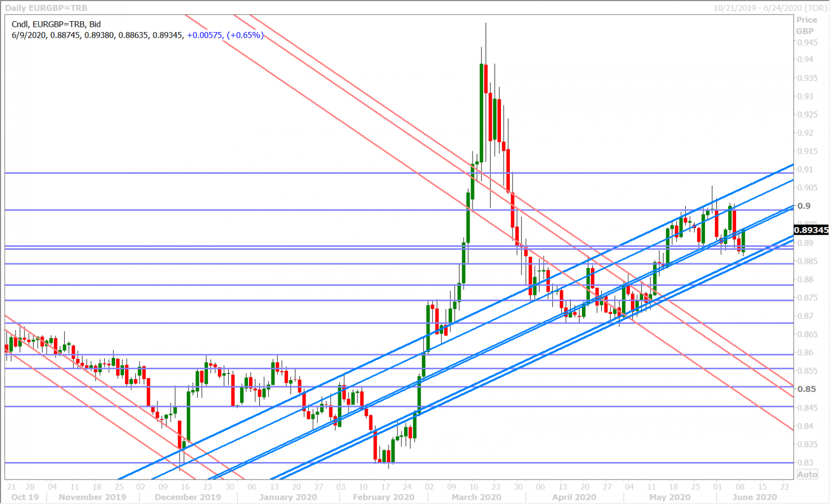Select the 0.865 price axis label
The height and width of the screenshot is (504, 830).
pyautogui.click(x=807, y=334)
